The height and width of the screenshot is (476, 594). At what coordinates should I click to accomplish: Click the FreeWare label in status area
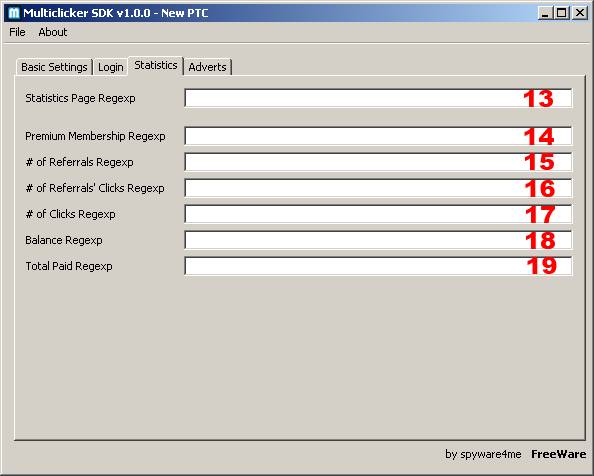558,454
